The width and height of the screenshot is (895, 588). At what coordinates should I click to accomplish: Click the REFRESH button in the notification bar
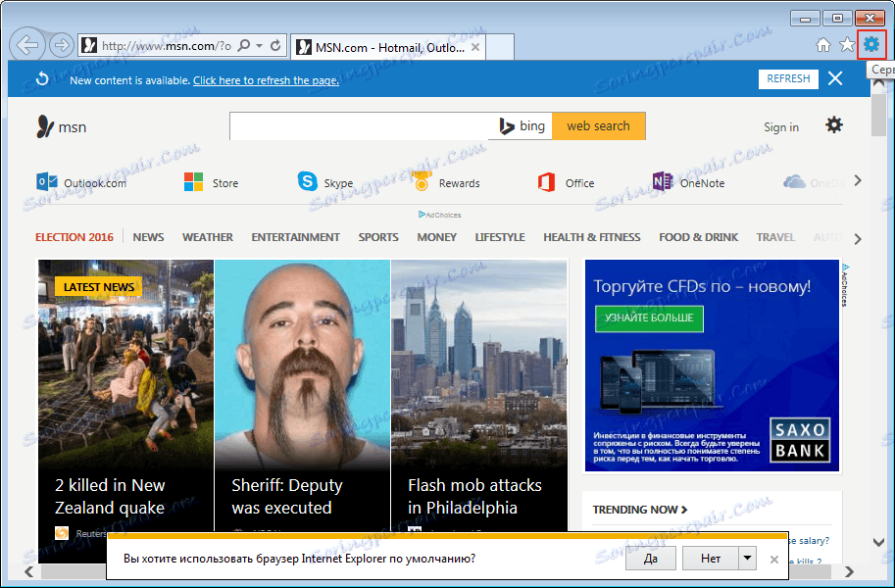(787, 78)
